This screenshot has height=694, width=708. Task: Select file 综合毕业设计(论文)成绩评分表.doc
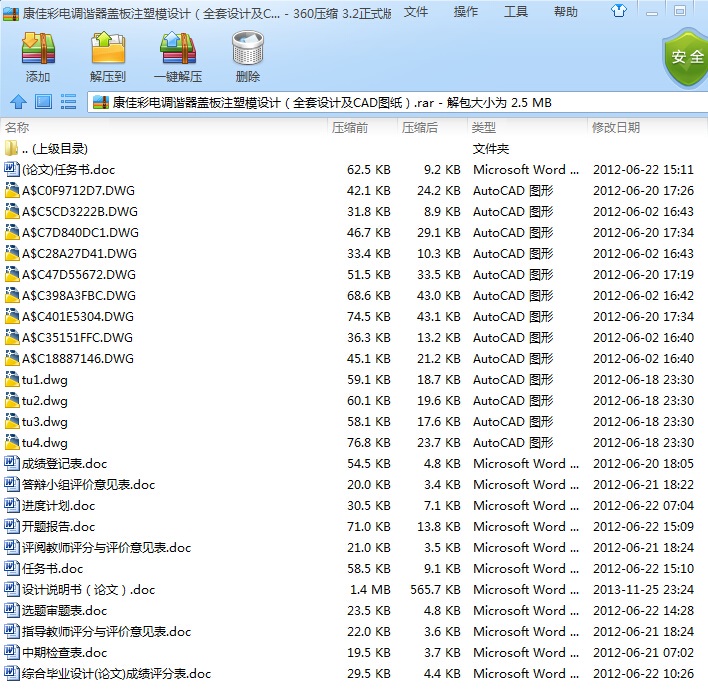pos(354,673)
